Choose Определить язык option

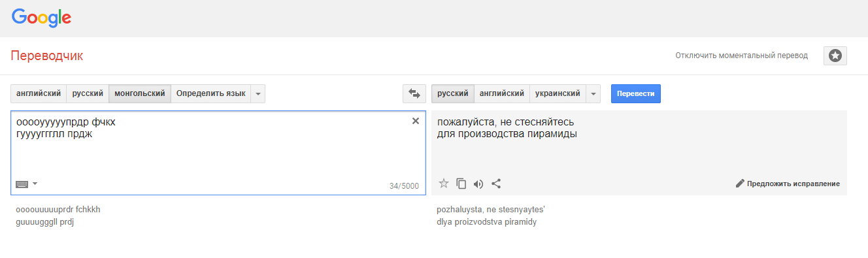coord(211,93)
